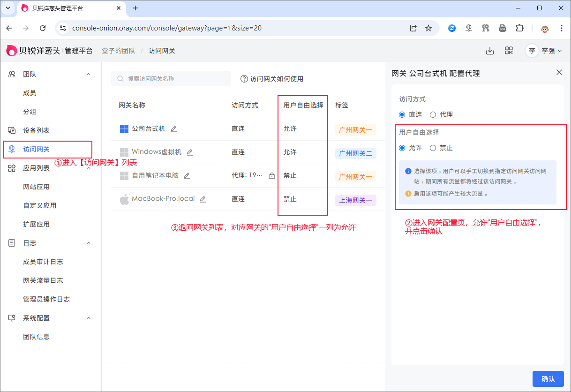Collapse the 日志 sidebar section

pos(89,243)
